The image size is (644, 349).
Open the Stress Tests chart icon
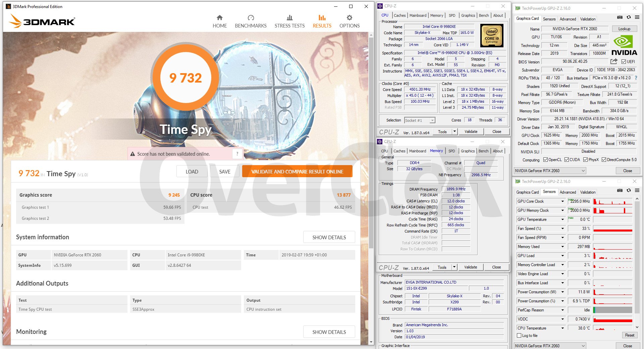click(x=289, y=17)
